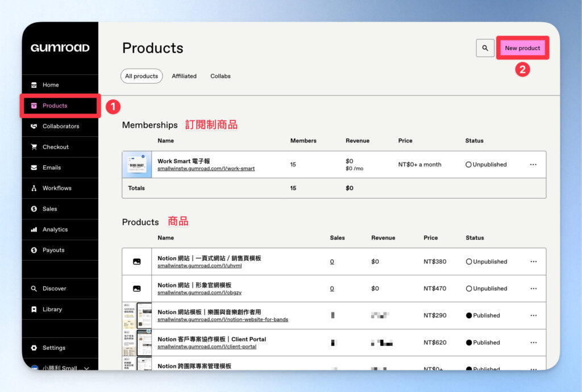Click Members column header

[x=304, y=140]
